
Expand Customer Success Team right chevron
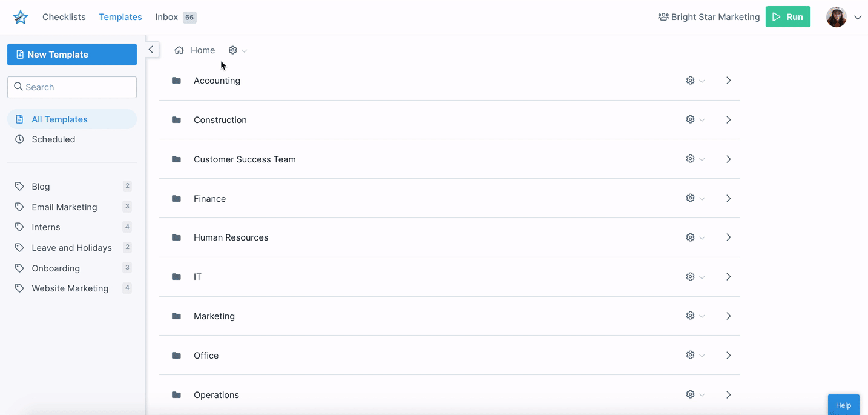point(729,159)
